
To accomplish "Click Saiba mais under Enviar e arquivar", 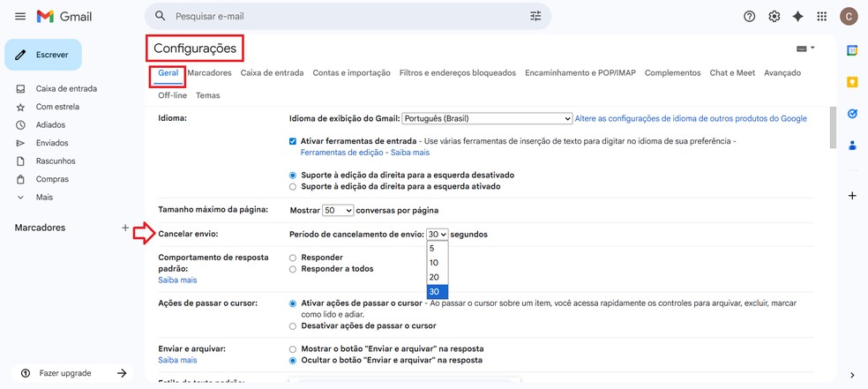I will point(177,360).
